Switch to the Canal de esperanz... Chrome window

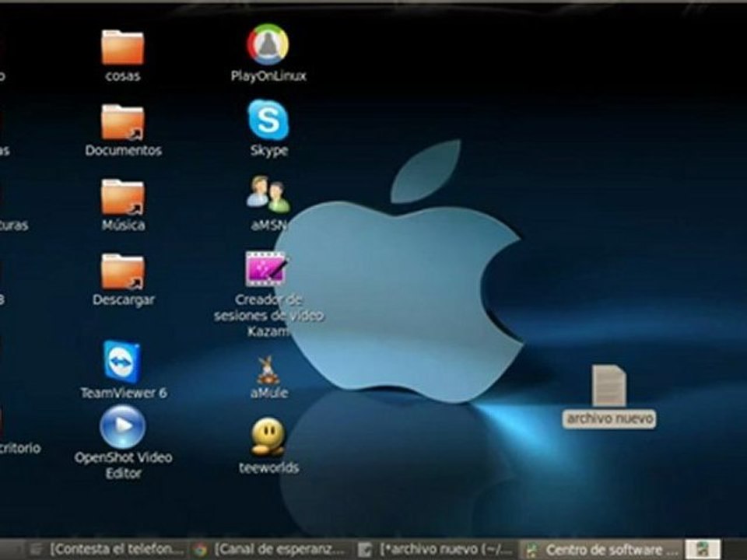[269, 550]
